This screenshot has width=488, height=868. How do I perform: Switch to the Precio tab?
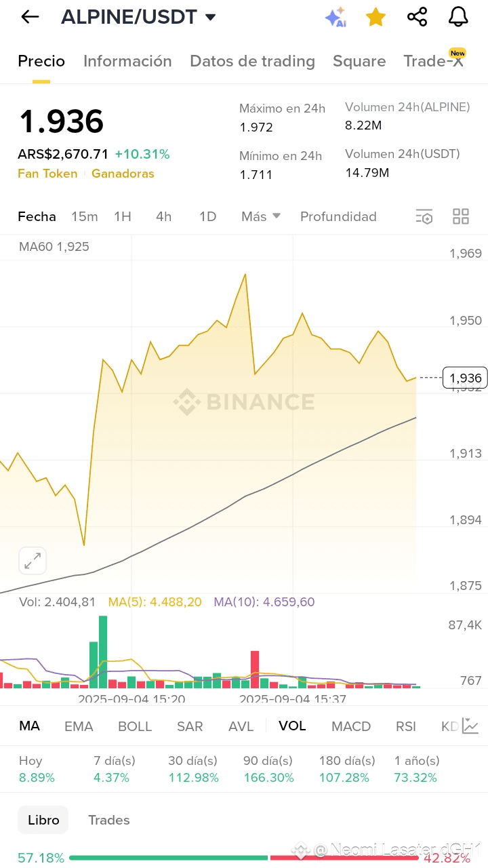pos(41,61)
